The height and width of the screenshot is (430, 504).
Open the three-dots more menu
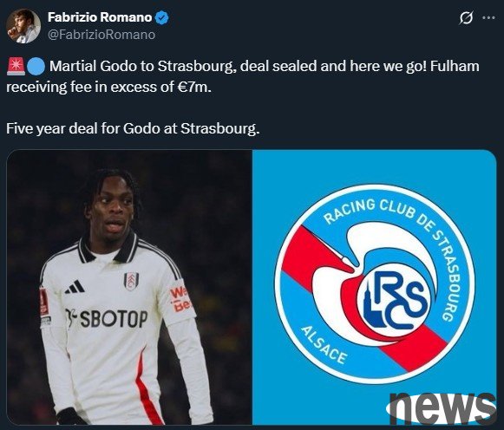tap(488, 18)
